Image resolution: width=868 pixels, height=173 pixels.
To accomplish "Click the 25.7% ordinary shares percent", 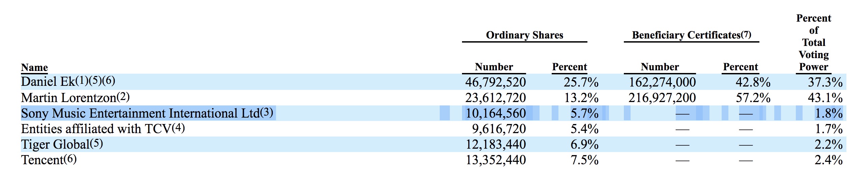I will click(581, 82).
